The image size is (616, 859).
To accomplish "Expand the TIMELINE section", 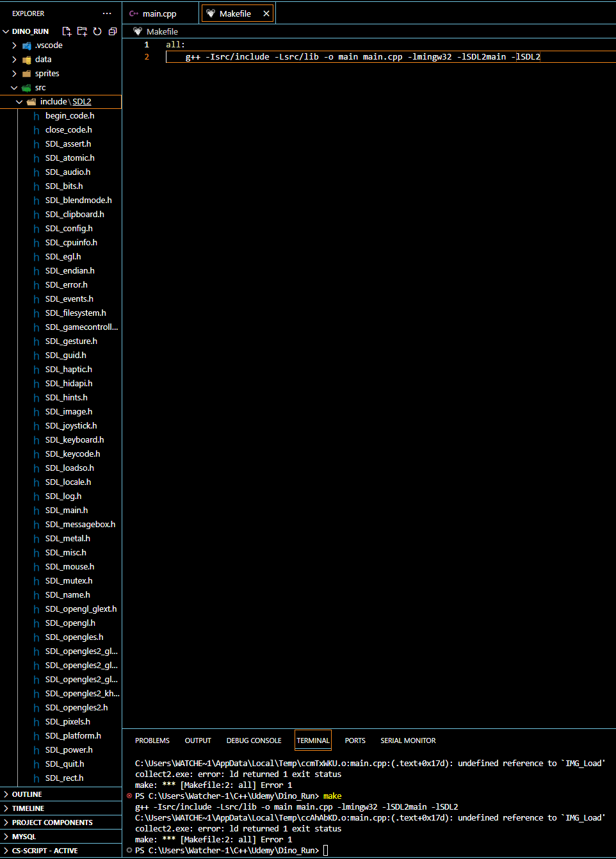I will (x=61, y=808).
